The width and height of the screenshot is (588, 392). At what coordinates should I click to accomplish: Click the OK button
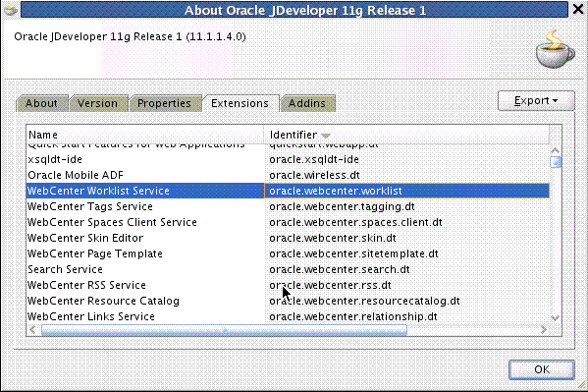point(542,369)
